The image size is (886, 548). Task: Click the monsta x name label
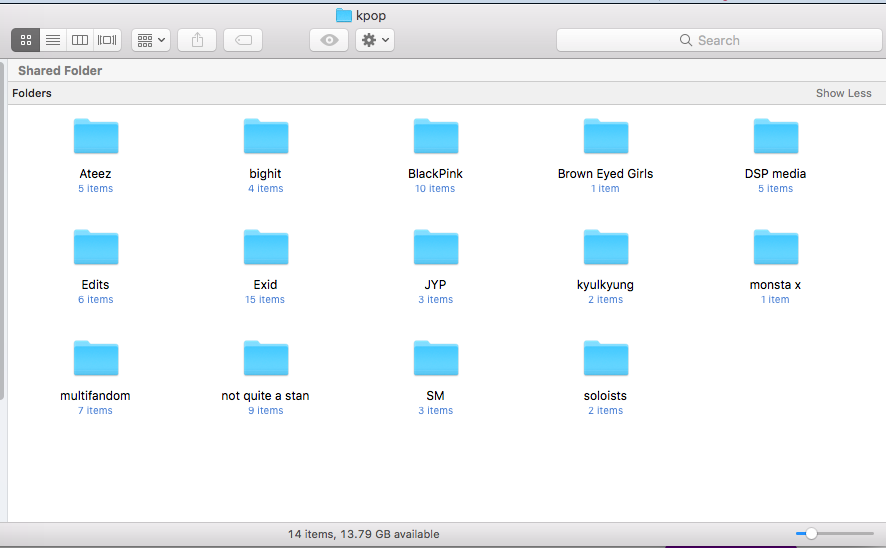click(x=775, y=285)
